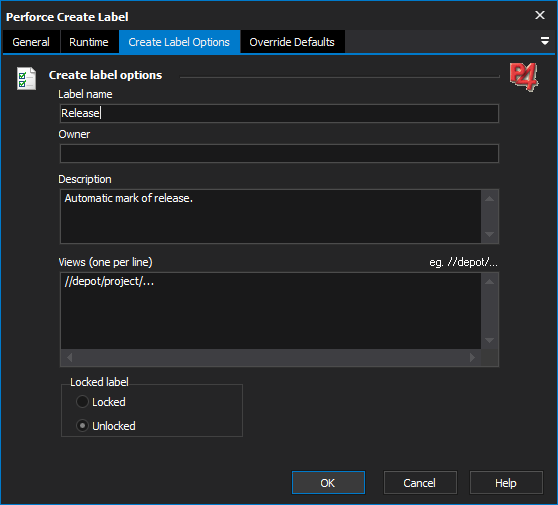The image size is (558, 505).
Task: Click the Perforce P4 logo icon
Action: (x=524, y=77)
